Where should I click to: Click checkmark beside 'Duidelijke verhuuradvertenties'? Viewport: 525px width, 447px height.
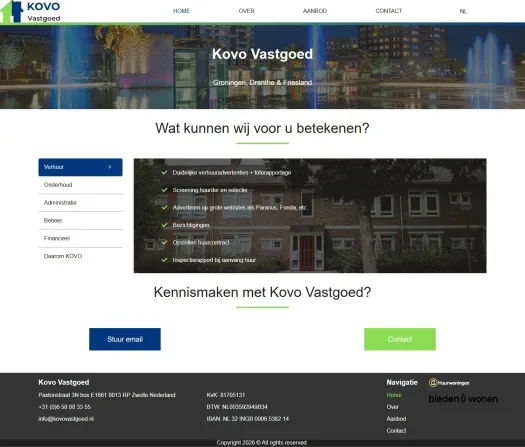(164, 172)
